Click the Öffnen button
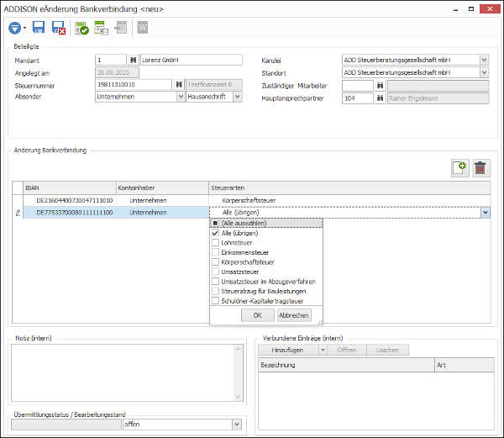The height and width of the screenshot is (438, 504). 346,350
